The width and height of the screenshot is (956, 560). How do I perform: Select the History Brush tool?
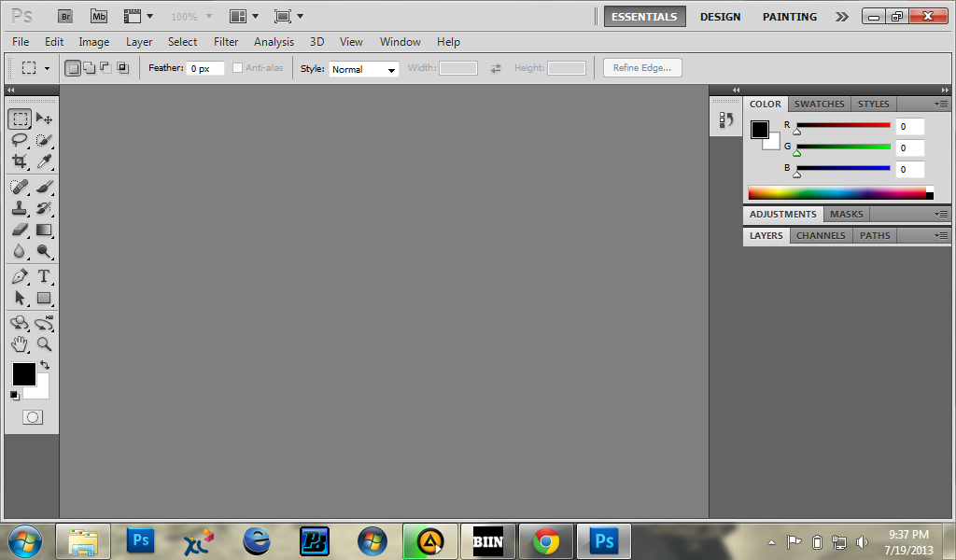click(x=44, y=208)
